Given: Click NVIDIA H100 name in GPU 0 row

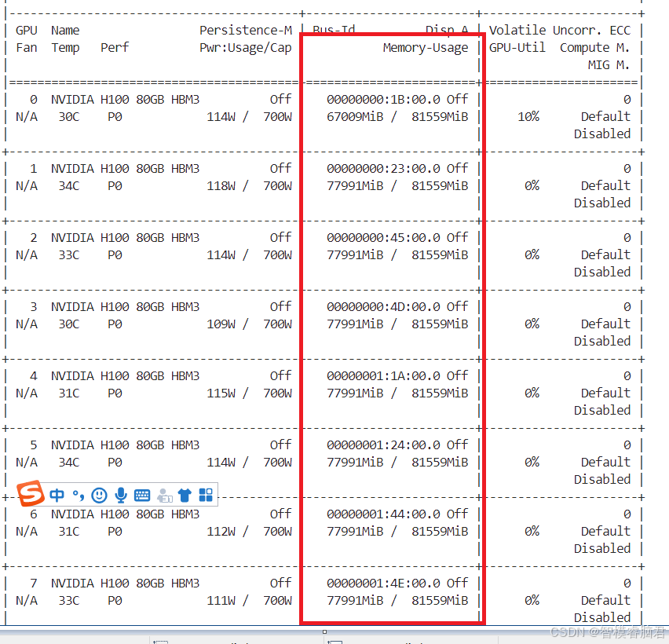Looking at the screenshot, I should point(126,100).
